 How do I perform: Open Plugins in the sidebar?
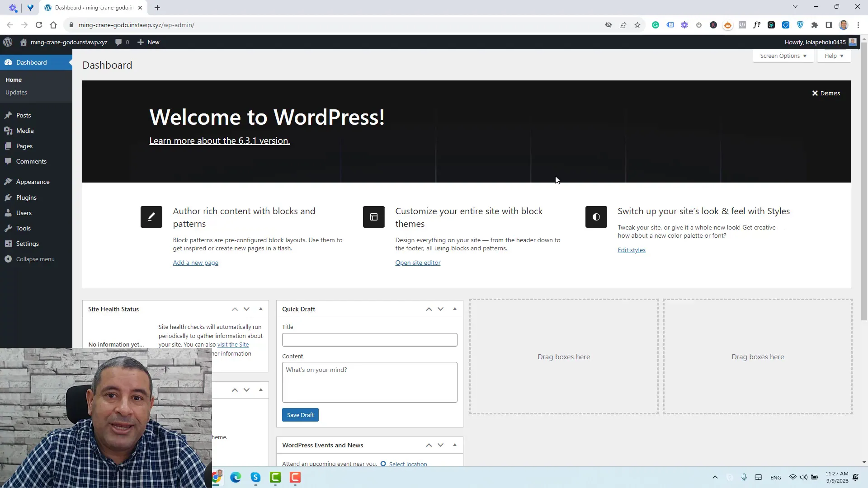26,197
